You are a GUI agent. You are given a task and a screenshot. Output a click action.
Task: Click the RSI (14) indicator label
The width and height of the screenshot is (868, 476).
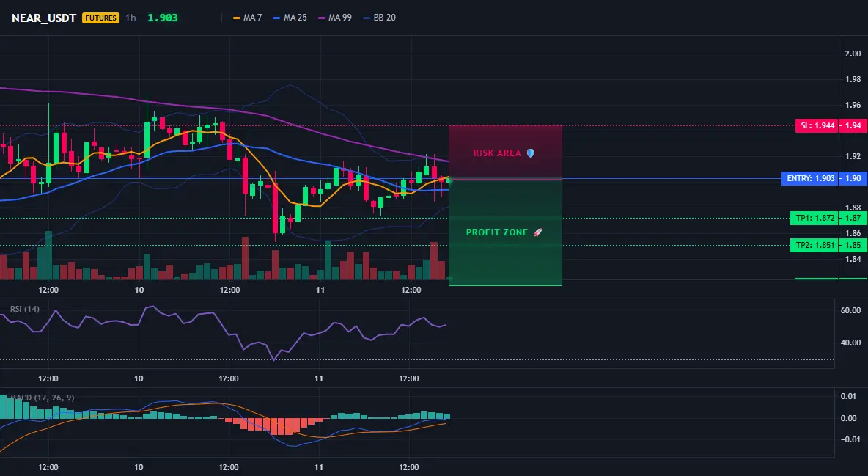pos(24,309)
